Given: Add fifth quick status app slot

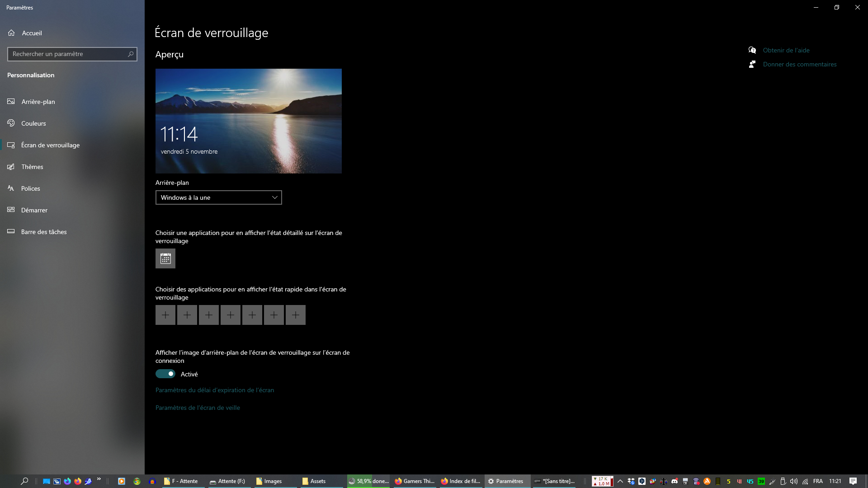Looking at the screenshot, I should tap(252, 315).
